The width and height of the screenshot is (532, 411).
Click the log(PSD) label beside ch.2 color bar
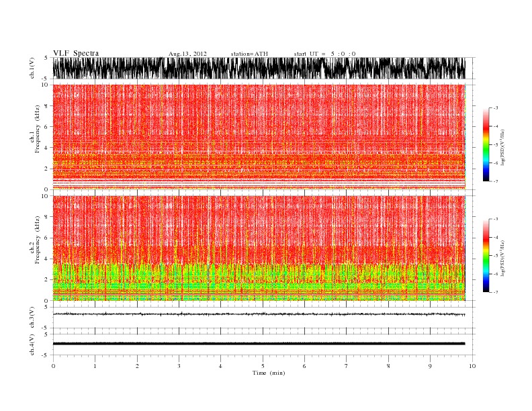(503, 259)
